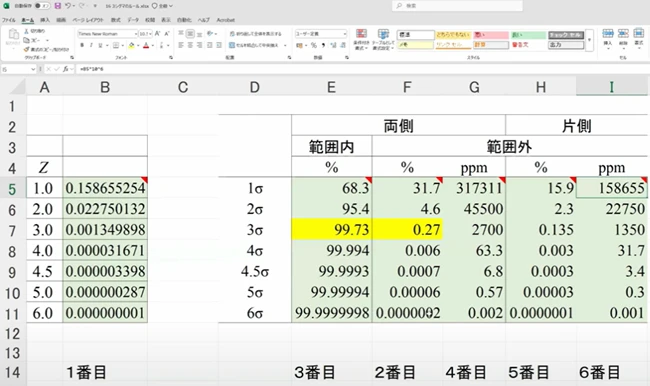
Task: Open the Times New Roman font dropdown
Action: pos(136,34)
